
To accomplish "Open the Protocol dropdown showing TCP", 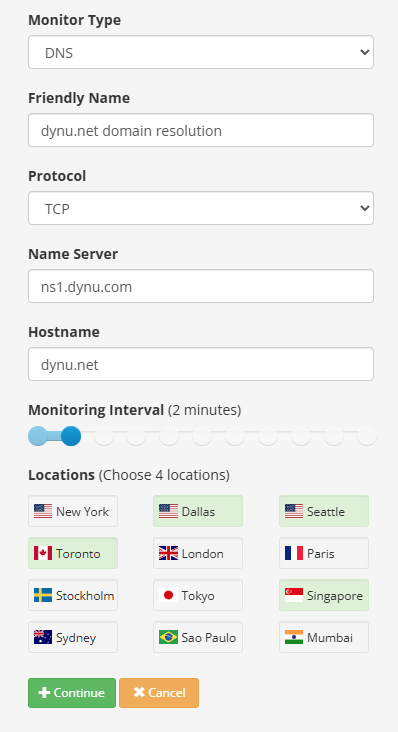I will [x=201, y=208].
